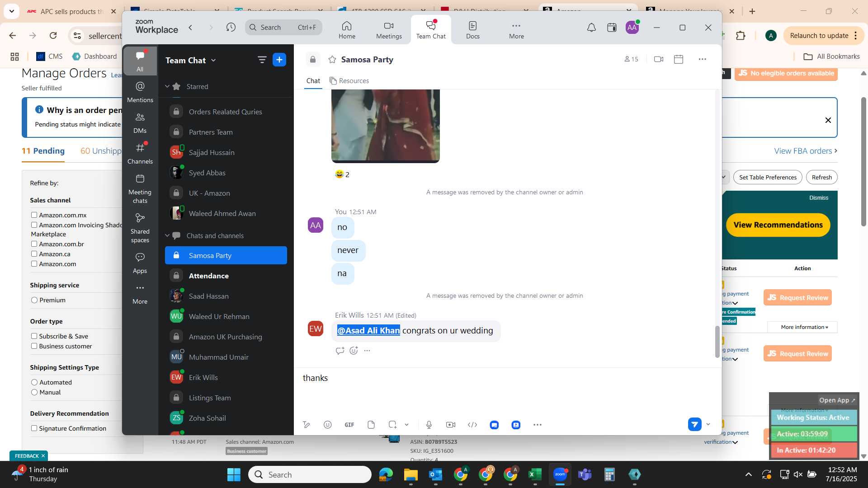868x488 pixels.
Task: Record a video message in the composer
Action: [x=451, y=425]
